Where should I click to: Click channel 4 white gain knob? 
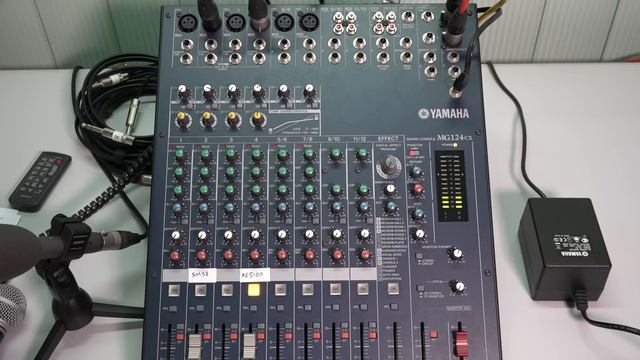click(x=258, y=91)
